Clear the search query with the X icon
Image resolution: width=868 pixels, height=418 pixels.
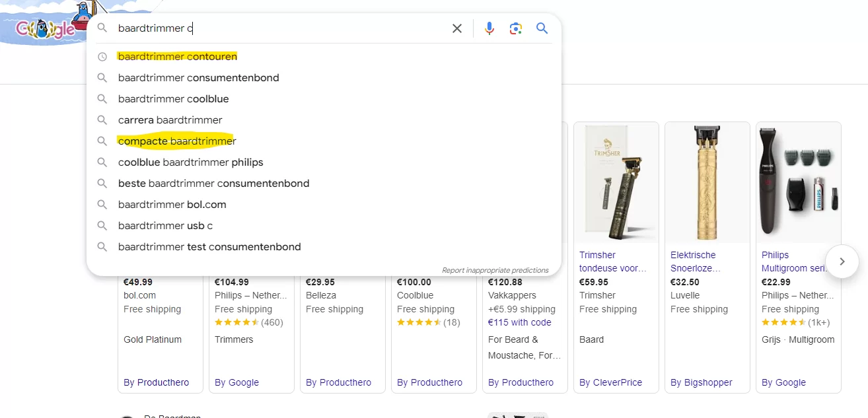click(456, 28)
